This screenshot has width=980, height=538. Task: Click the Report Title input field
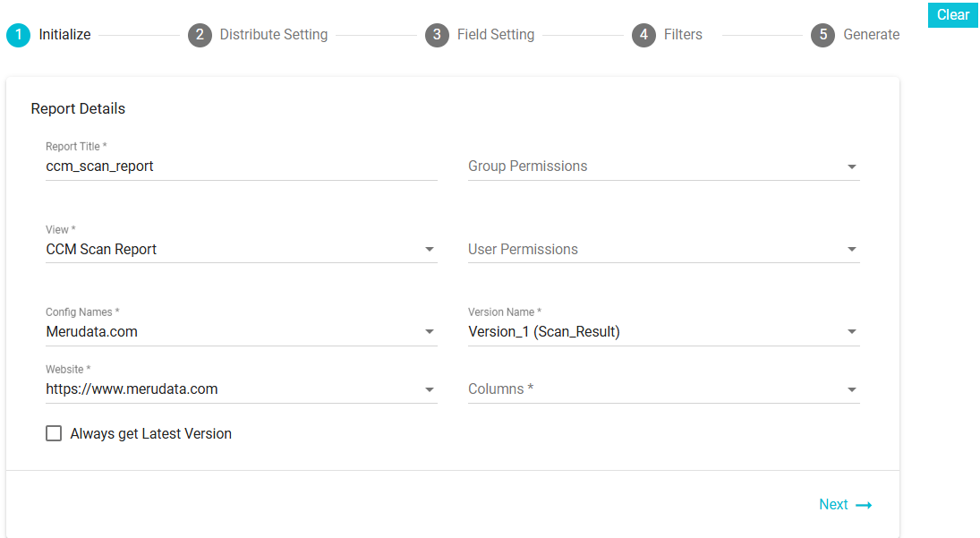(x=241, y=167)
